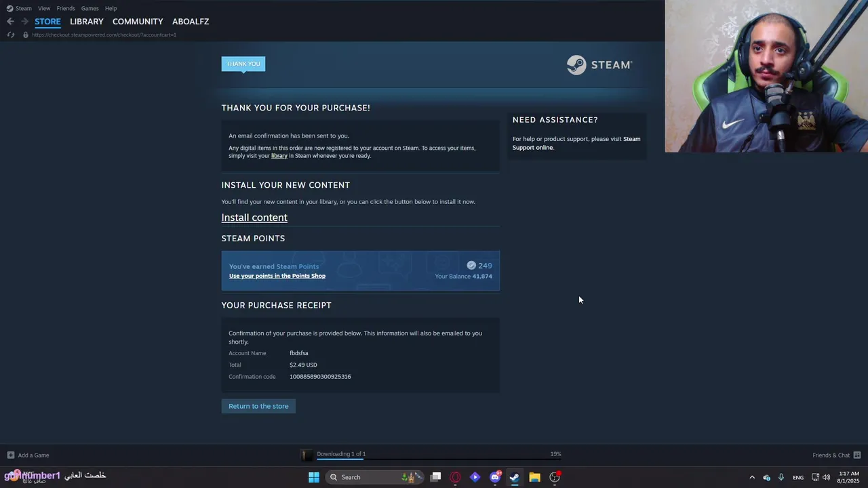Open the Steam menu
The height and width of the screenshot is (488, 868).
click(24, 8)
